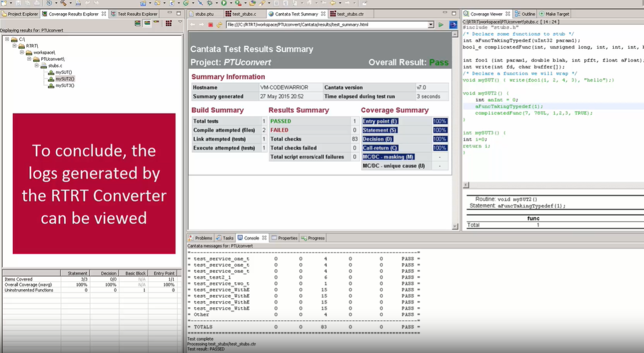Open the Progress tab

pyautogui.click(x=313, y=238)
